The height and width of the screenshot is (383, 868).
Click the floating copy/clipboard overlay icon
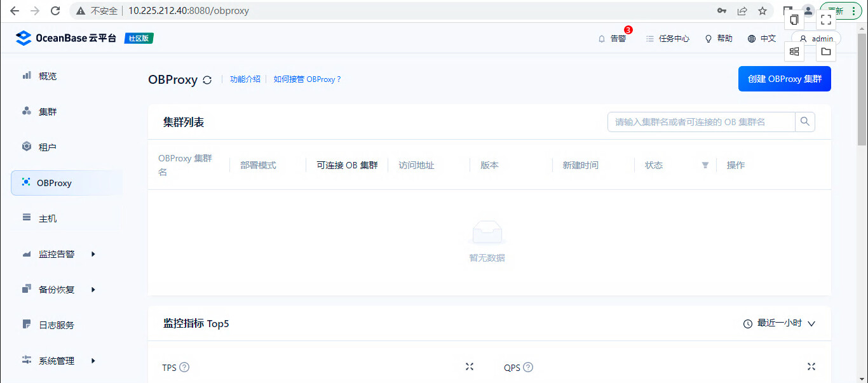(x=794, y=20)
